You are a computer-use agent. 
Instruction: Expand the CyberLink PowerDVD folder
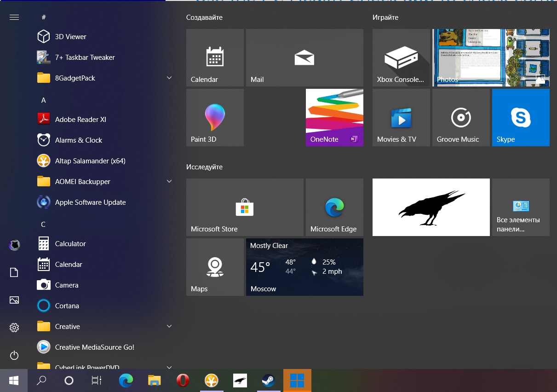click(169, 367)
